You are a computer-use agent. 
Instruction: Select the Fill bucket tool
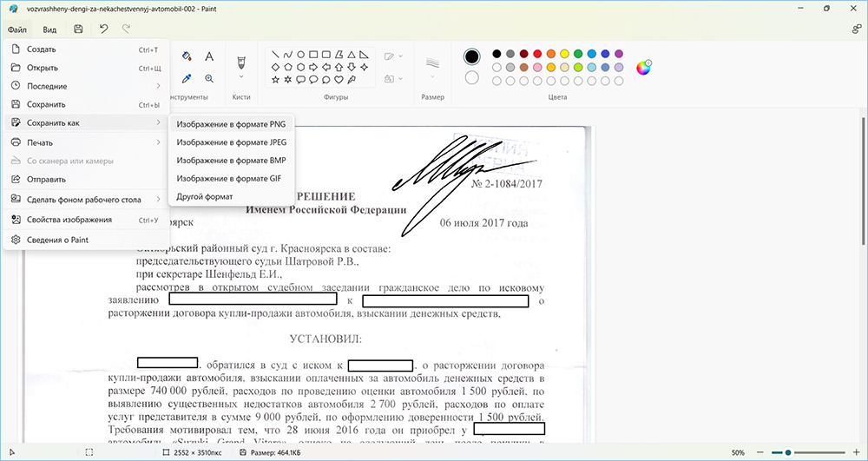(187, 56)
